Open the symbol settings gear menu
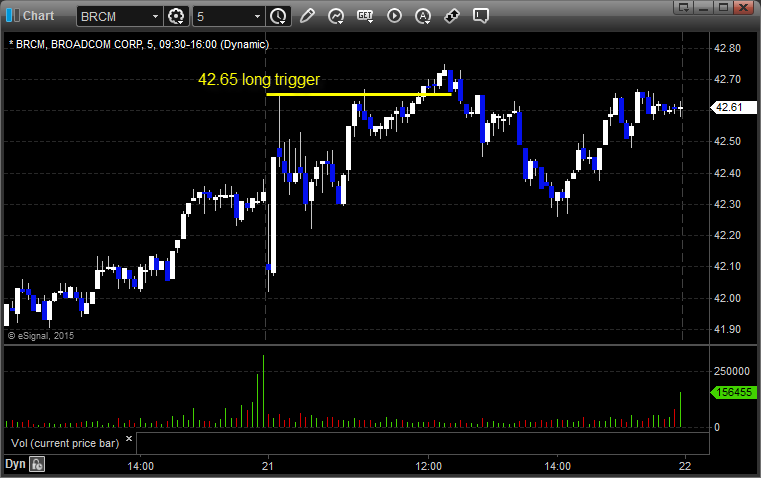 point(176,16)
